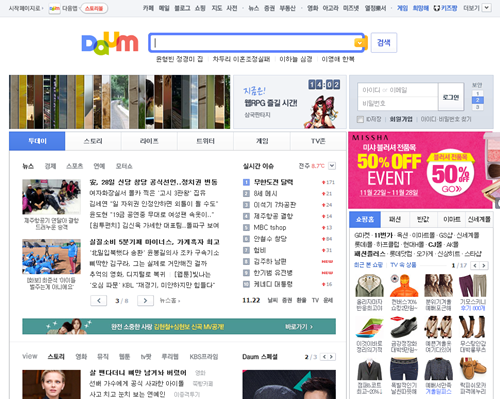Switch to the 이마트 shopping tab
The height and width of the screenshot is (399, 500).
point(452,219)
